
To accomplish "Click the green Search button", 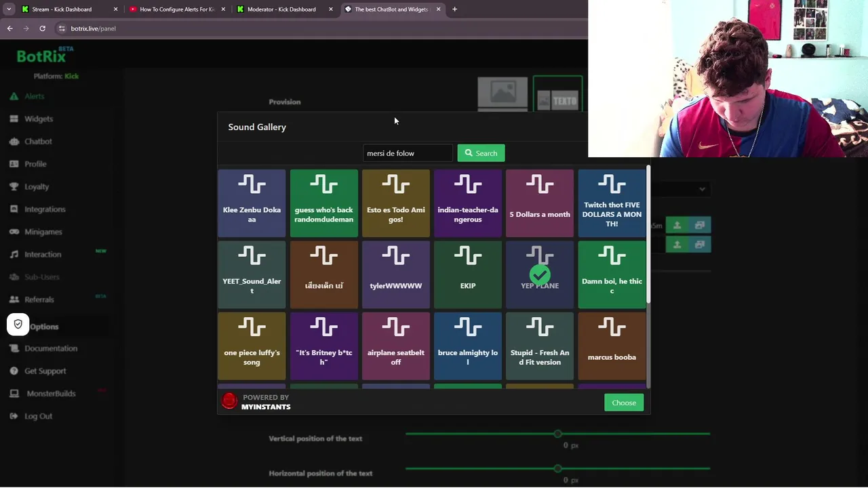I will pos(481,153).
